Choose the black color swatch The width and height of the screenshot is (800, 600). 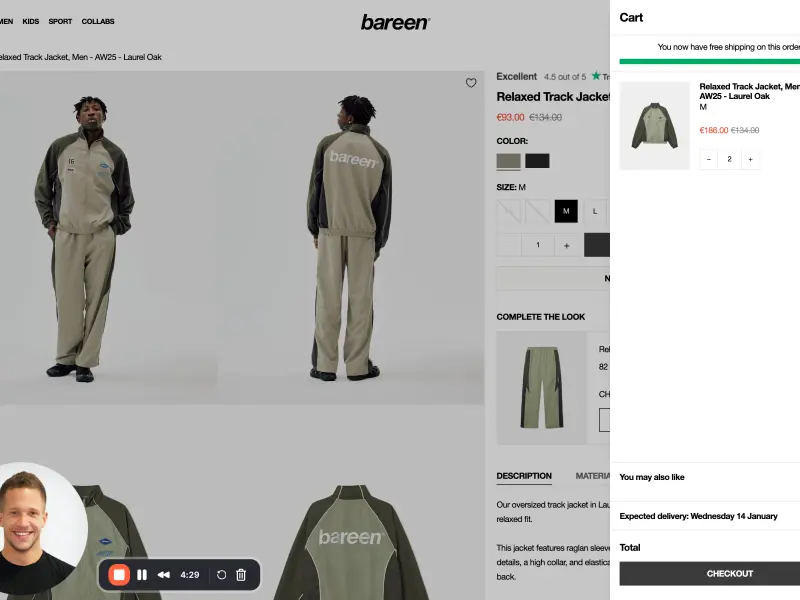pyautogui.click(x=537, y=160)
